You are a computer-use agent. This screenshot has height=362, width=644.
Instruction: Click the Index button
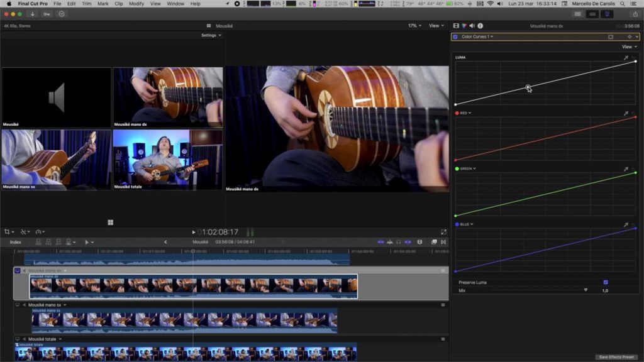pyautogui.click(x=15, y=242)
